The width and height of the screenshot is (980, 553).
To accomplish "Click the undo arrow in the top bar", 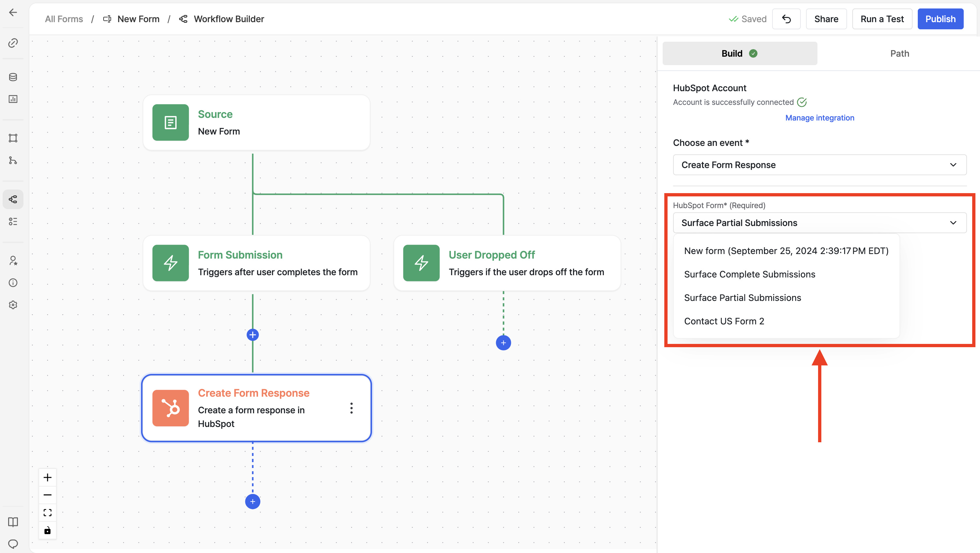I will tap(786, 19).
